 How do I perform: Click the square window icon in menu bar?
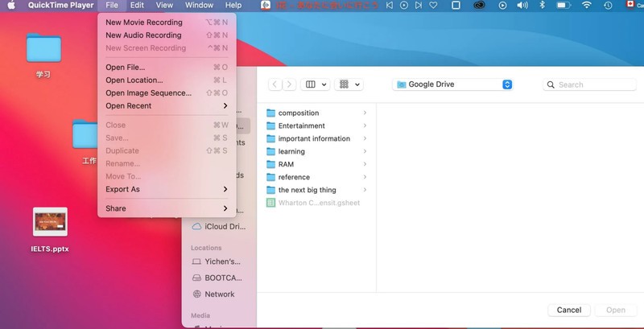tap(456, 6)
